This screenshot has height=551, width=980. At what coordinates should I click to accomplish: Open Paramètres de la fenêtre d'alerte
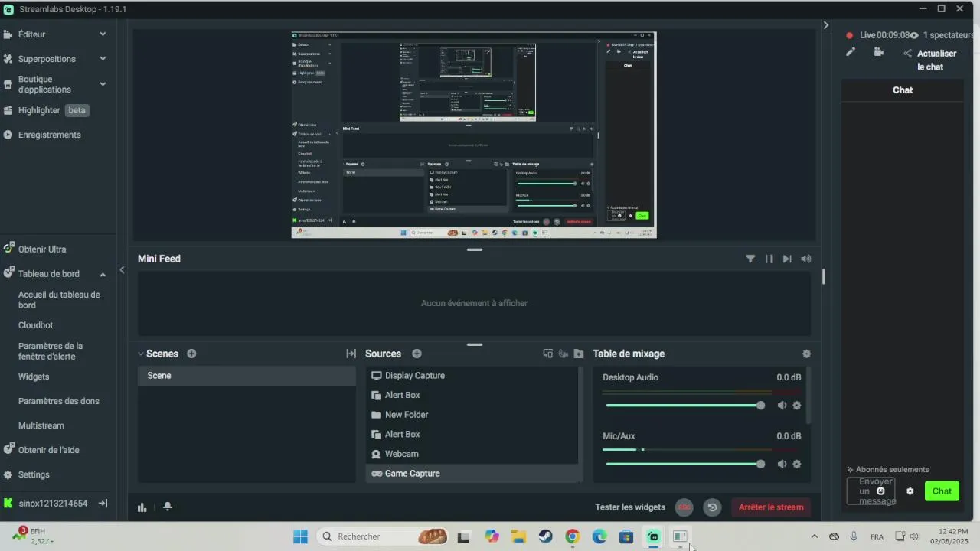pyautogui.click(x=51, y=351)
